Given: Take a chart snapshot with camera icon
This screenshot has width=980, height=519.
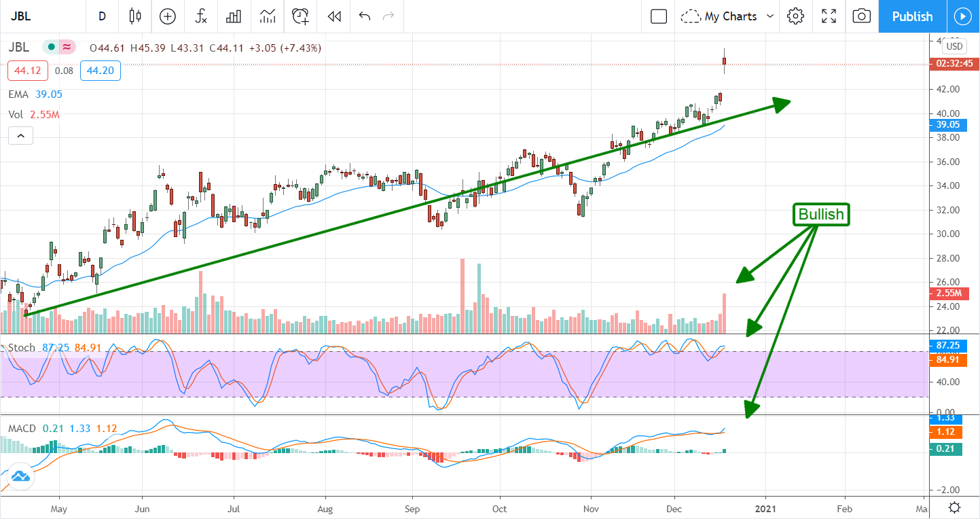Looking at the screenshot, I should [862, 16].
